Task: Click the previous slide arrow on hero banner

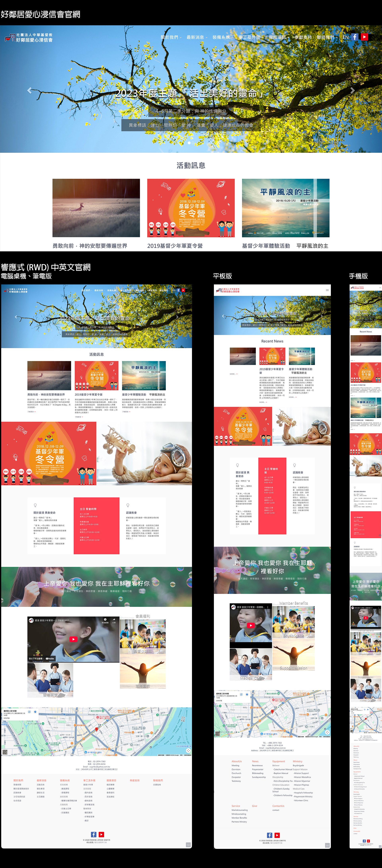Action: [29, 90]
